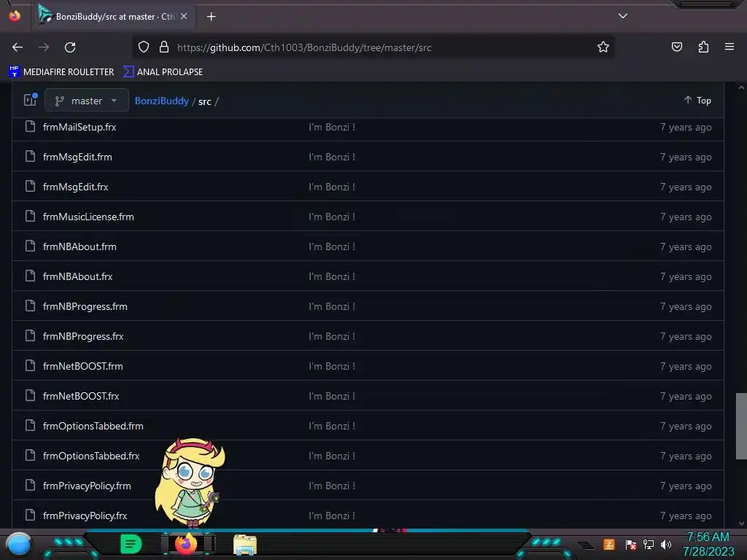
Task: Click file icon beside frmOptionsTabbed.frm
Action: [x=30, y=425]
